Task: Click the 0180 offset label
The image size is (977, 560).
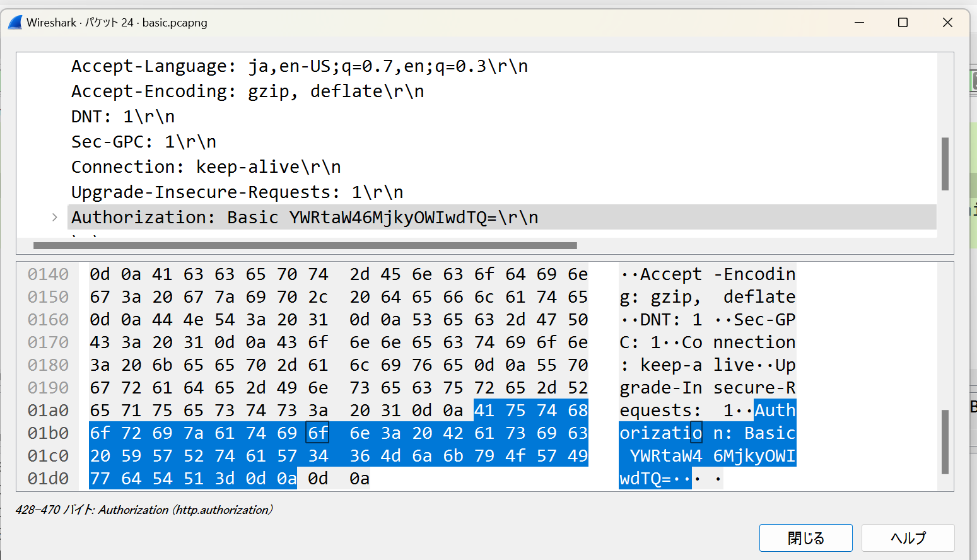Action: 48,365
